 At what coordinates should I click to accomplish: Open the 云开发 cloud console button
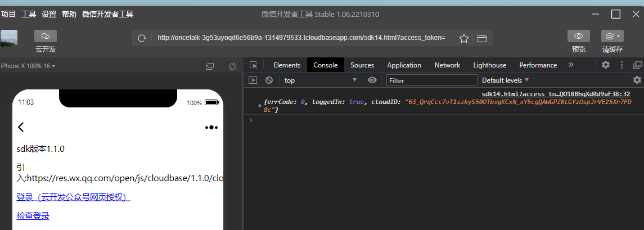pyautogui.click(x=46, y=36)
